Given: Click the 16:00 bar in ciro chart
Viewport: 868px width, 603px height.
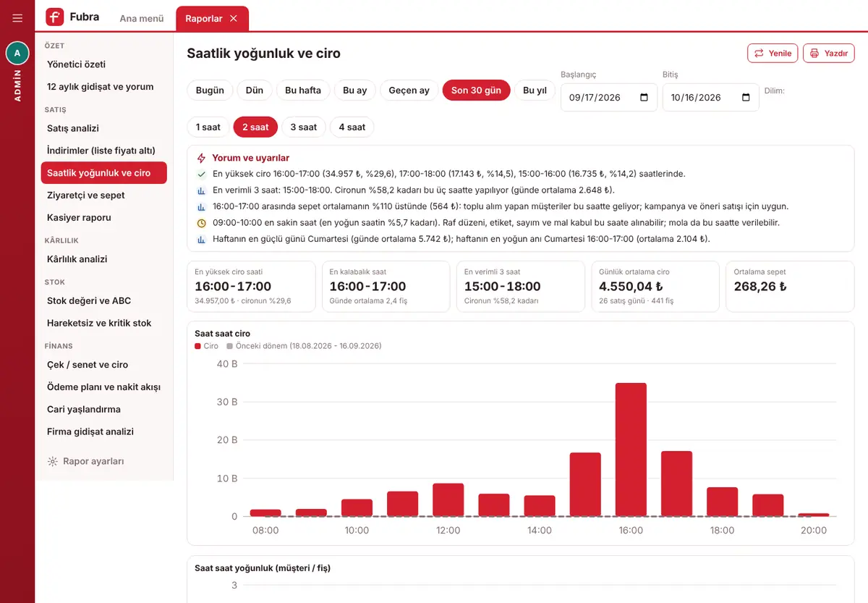Looking at the screenshot, I should coord(631,450).
